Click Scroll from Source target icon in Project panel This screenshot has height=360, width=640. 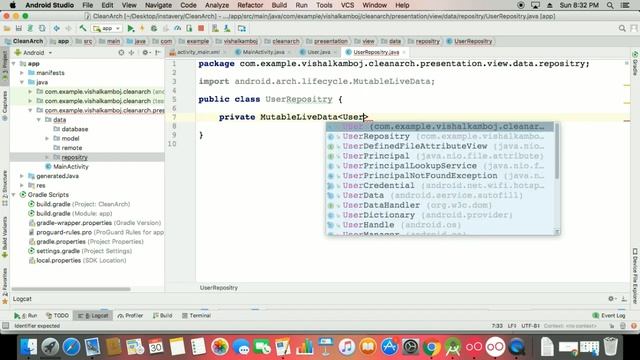(x=121, y=53)
